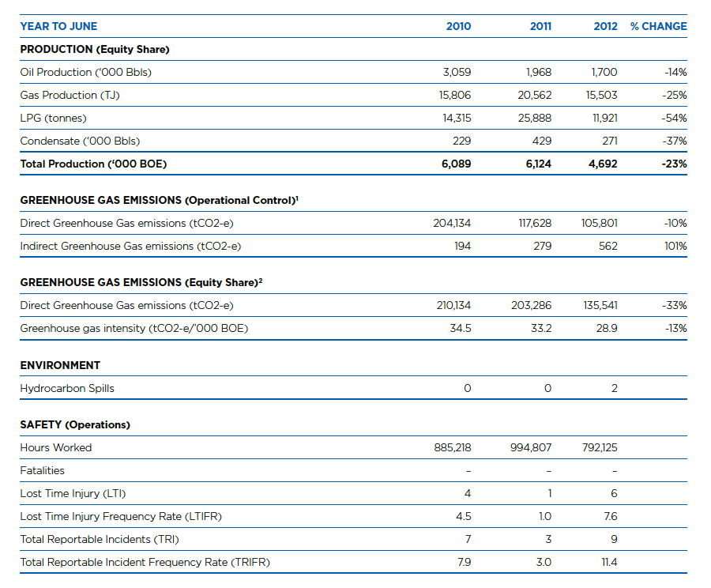Click the 4.5 LTIFR value
711x588 pixels.
pos(464,516)
